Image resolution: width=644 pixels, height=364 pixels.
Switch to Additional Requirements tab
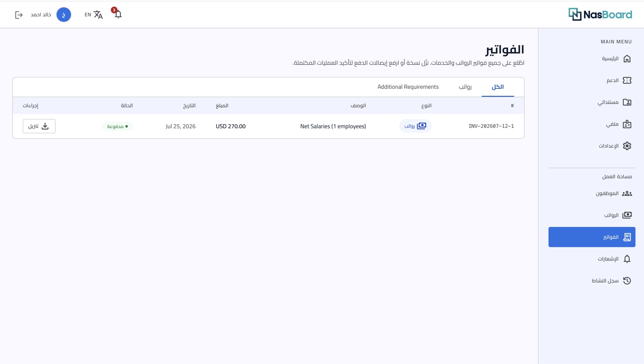click(408, 87)
